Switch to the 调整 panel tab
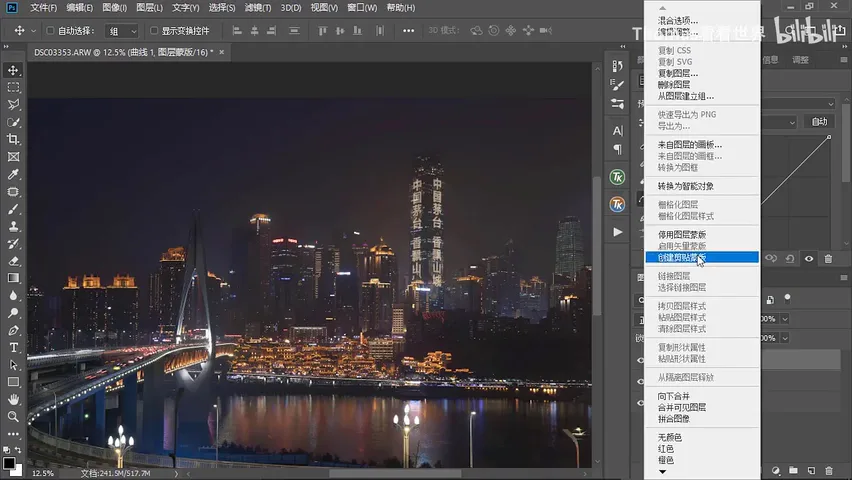 (800, 60)
